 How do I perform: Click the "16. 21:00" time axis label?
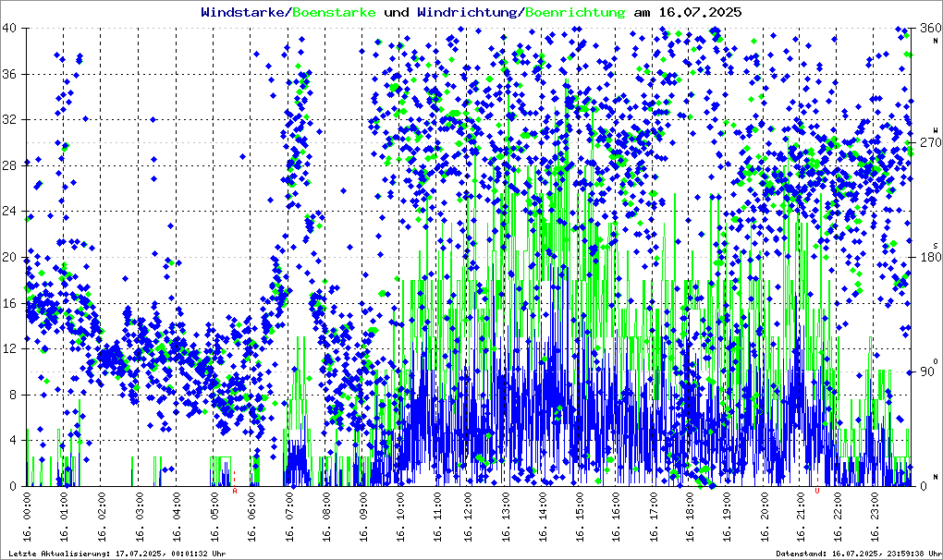(x=801, y=517)
